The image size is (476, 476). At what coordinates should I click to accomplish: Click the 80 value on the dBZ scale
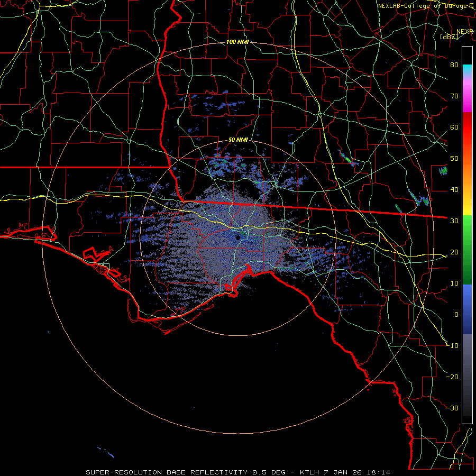tap(454, 65)
